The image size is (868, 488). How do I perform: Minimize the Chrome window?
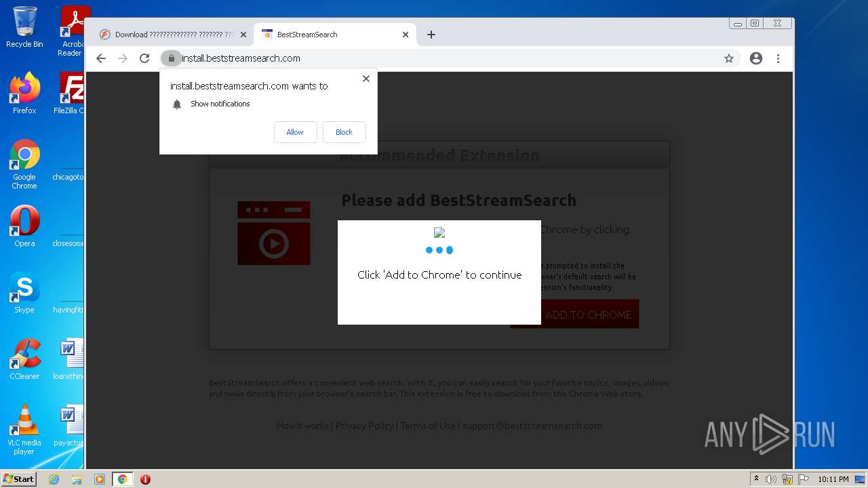pyautogui.click(x=738, y=23)
